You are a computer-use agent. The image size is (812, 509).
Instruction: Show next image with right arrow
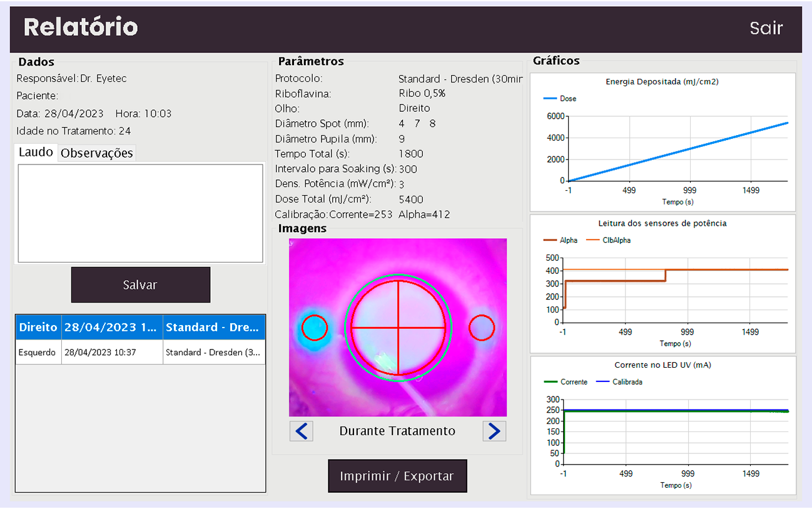494,431
